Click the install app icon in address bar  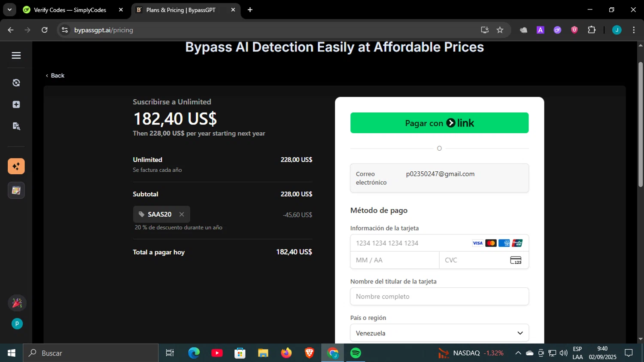point(485,30)
